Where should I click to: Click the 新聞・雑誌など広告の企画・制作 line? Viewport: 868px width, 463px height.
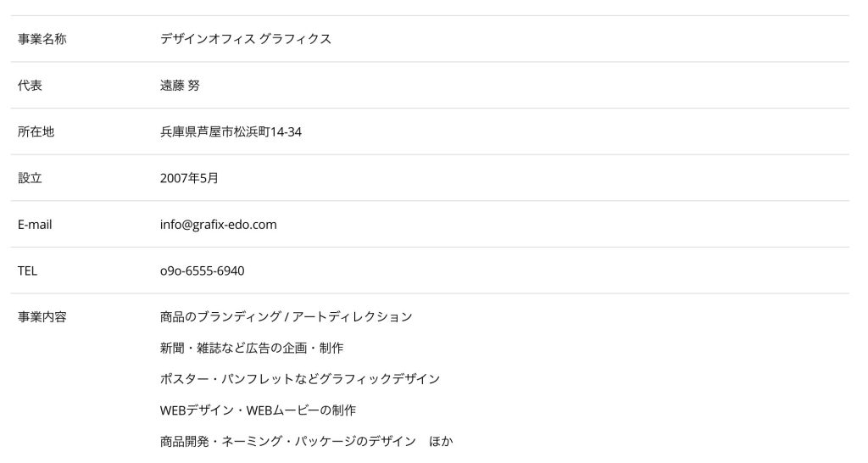pyautogui.click(x=251, y=348)
